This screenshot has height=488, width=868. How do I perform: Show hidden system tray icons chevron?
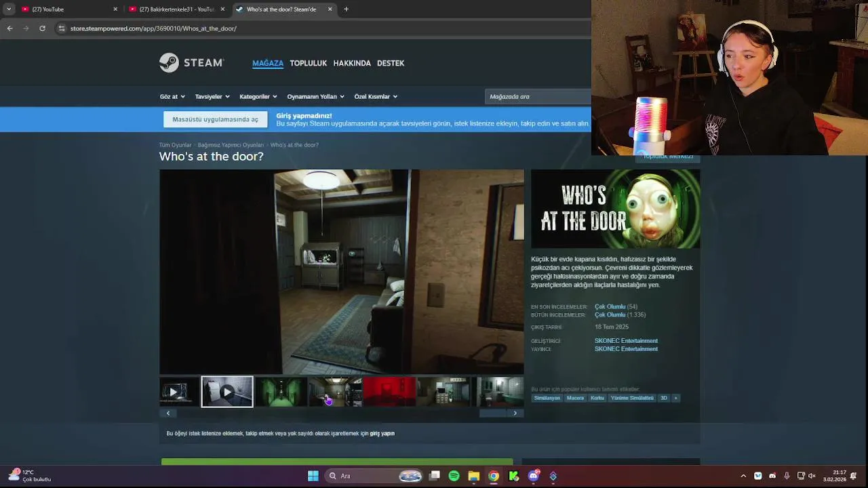[743, 476]
